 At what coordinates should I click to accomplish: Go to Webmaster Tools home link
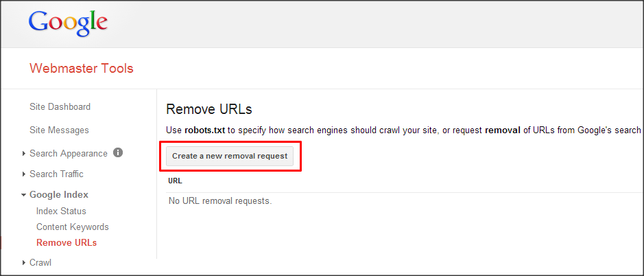(x=82, y=68)
